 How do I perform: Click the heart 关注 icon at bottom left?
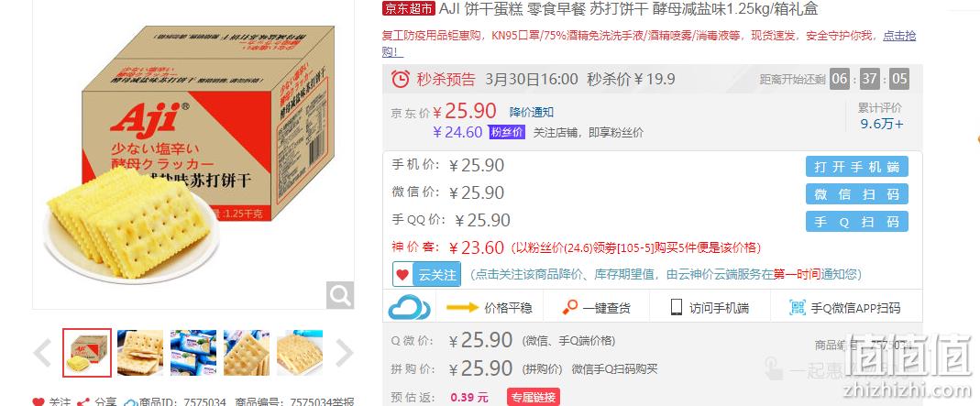[x=39, y=401]
